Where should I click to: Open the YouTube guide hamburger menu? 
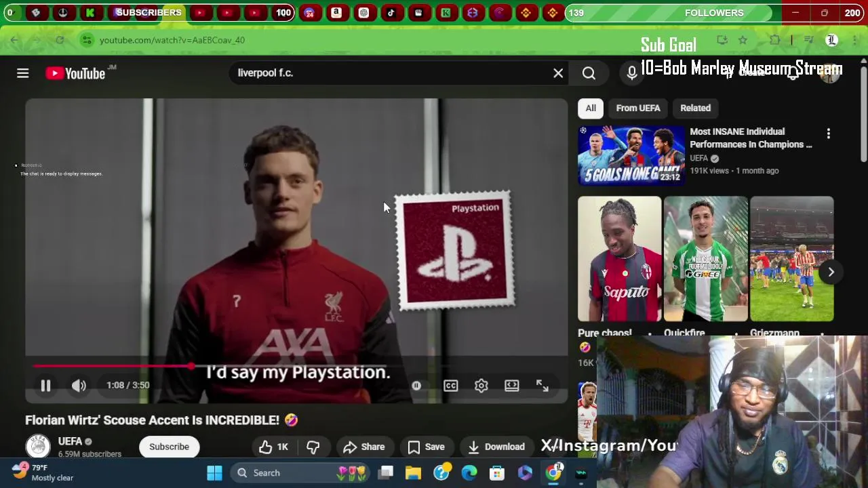(x=22, y=73)
